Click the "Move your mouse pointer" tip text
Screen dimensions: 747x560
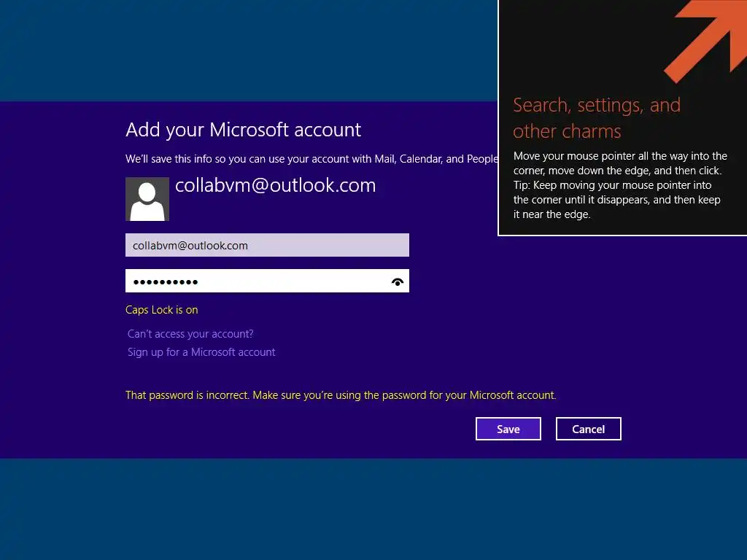(620, 185)
